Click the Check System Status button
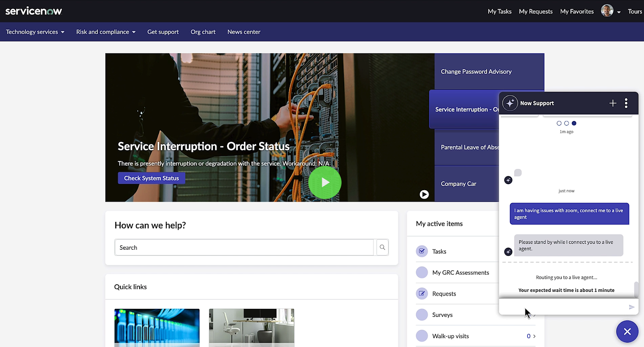This screenshot has height=347, width=644. 151,178
